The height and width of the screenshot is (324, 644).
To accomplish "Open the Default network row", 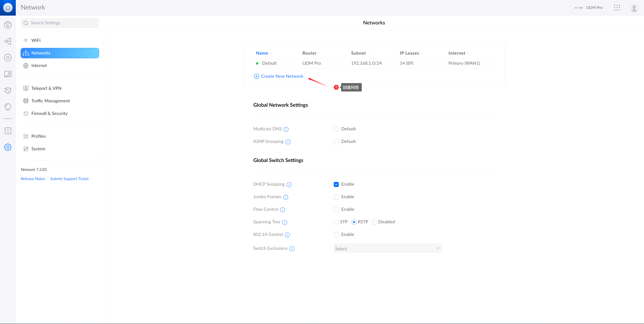I will 374,63.
